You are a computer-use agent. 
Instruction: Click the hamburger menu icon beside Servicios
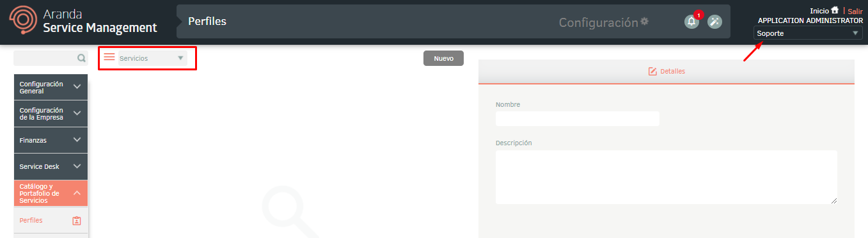point(109,57)
